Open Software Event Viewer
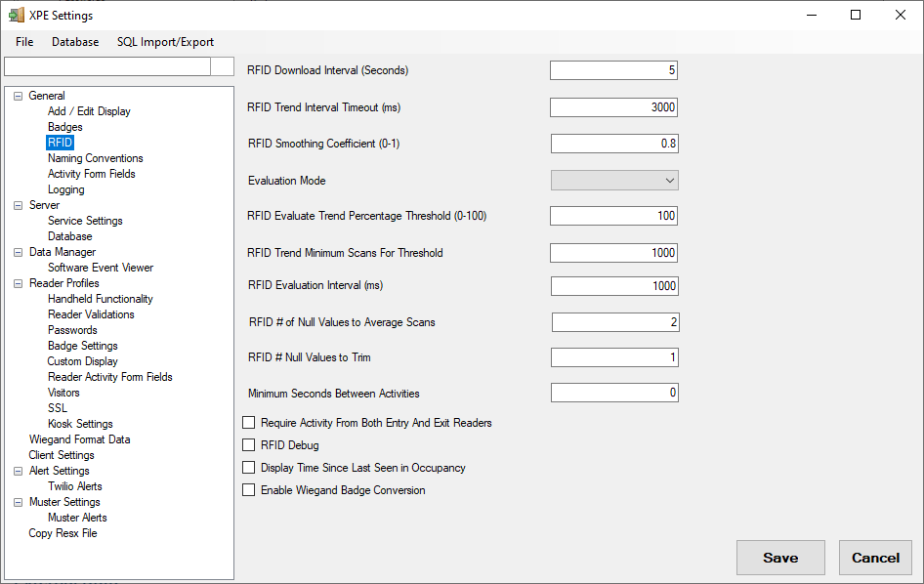Image resolution: width=924 pixels, height=584 pixels. point(101,268)
